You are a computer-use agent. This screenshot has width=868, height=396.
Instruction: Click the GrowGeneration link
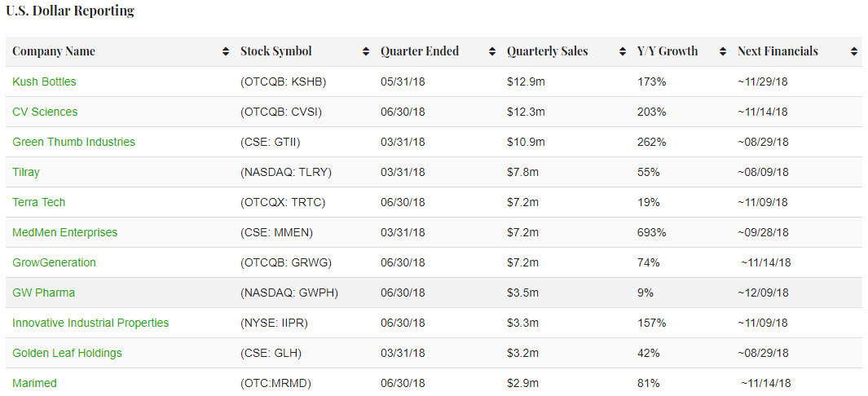pyautogui.click(x=54, y=262)
